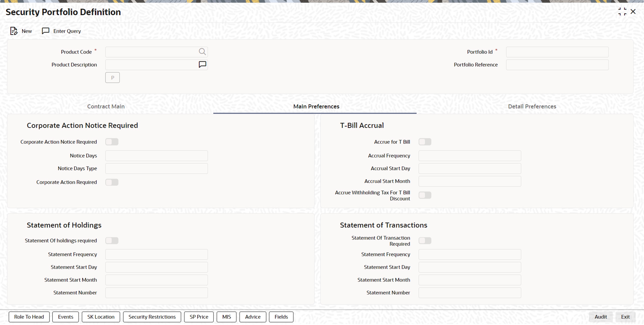Open Holdings Statement Frequency field
The width and height of the screenshot is (644, 325).
tap(156, 255)
